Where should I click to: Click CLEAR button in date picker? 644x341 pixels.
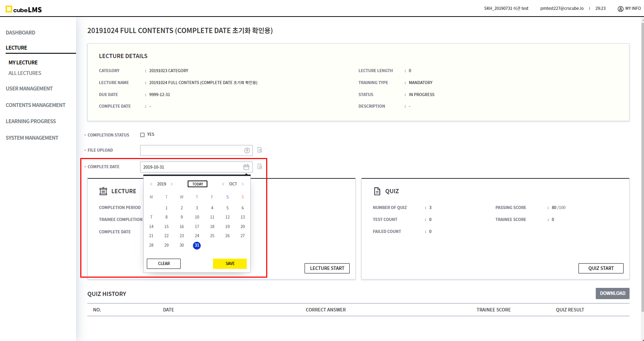pos(164,264)
